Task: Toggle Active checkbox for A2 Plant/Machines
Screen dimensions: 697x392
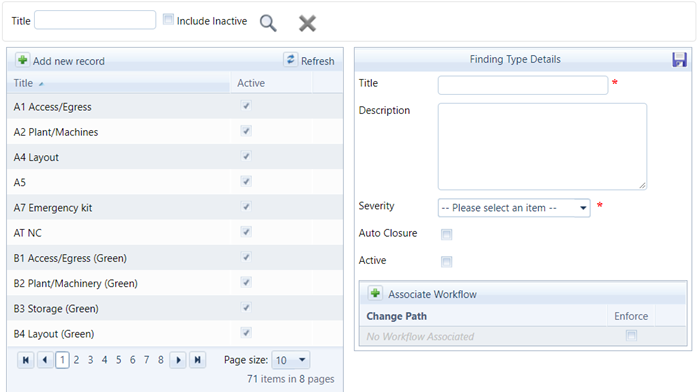Action: coord(246,131)
